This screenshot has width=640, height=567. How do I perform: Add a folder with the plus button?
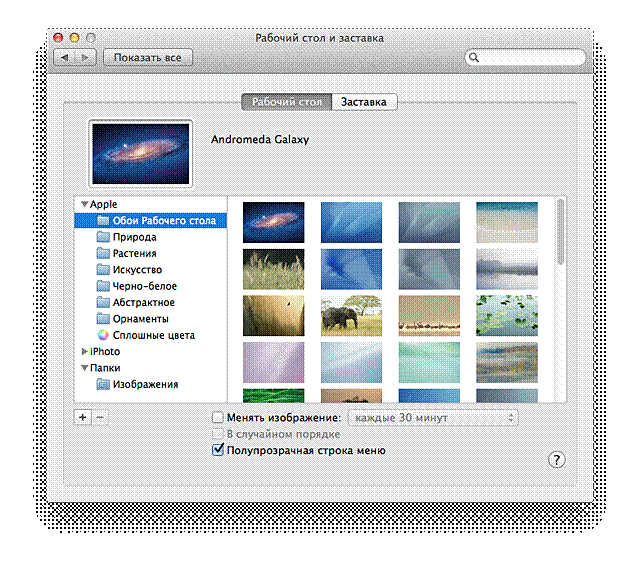[82, 417]
